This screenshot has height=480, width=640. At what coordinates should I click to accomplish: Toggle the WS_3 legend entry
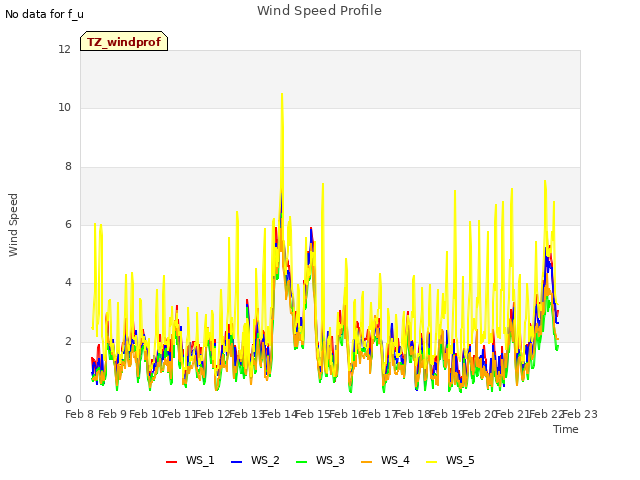click(320, 460)
